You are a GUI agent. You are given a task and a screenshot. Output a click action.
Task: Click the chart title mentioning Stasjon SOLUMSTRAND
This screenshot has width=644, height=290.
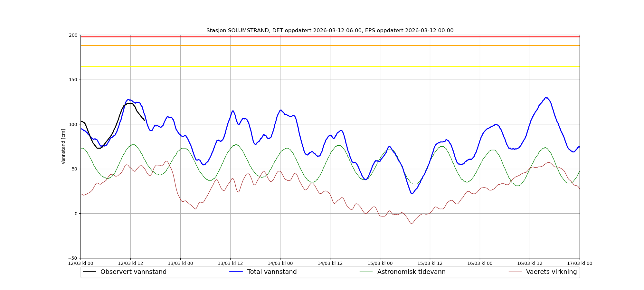[x=330, y=31]
